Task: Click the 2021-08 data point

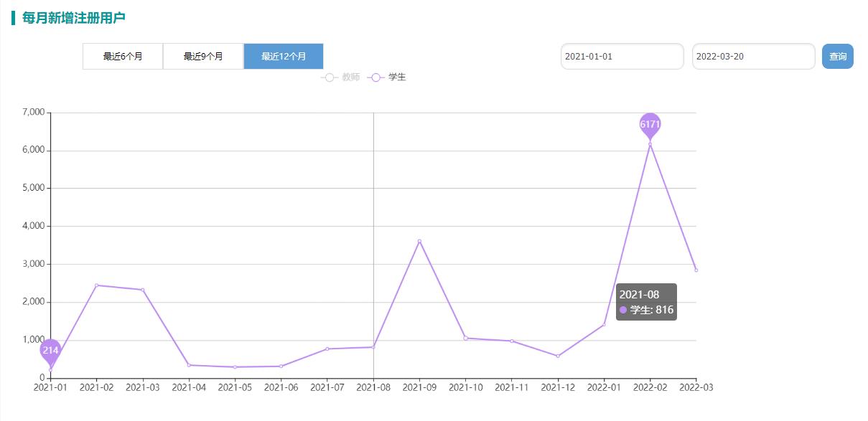Action: pyautogui.click(x=373, y=347)
